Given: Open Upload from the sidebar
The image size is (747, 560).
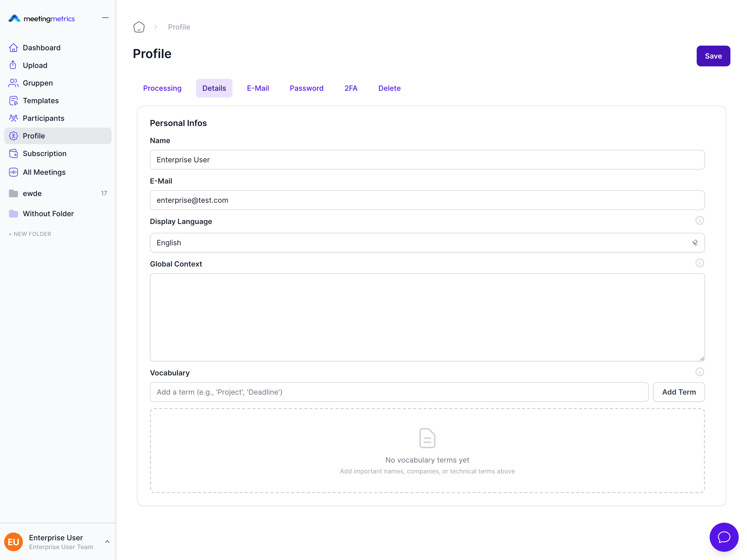Looking at the screenshot, I should [35, 65].
